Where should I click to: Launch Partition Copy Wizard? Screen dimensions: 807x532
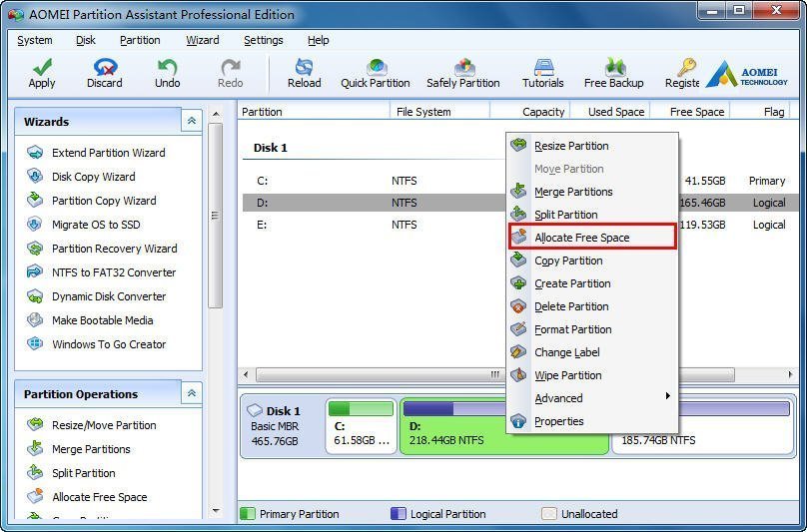coord(92,201)
